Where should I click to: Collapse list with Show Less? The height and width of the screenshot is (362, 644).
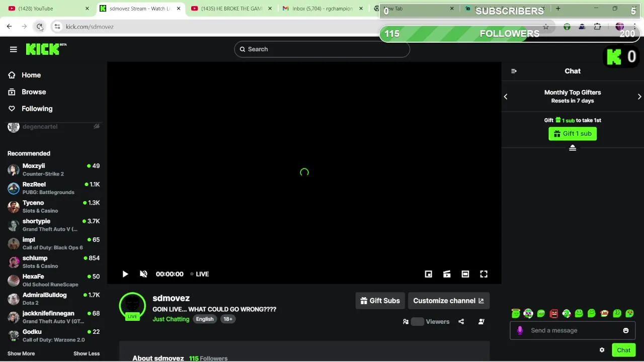(87, 353)
